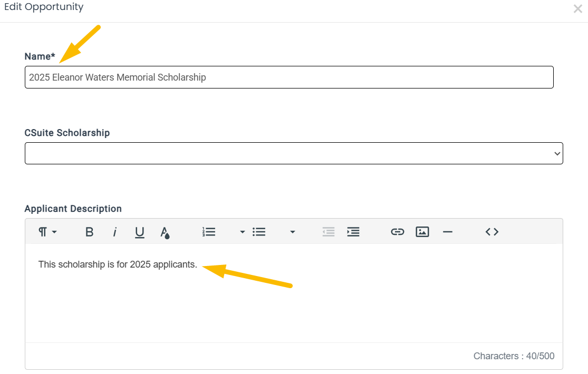588x374 pixels.
Task: Insert a horizontal line
Action: [448, 232]
